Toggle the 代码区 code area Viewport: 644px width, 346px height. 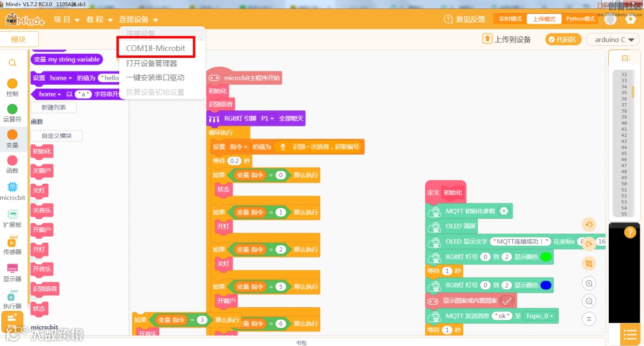pyautogui.click(x=563, y=39)
